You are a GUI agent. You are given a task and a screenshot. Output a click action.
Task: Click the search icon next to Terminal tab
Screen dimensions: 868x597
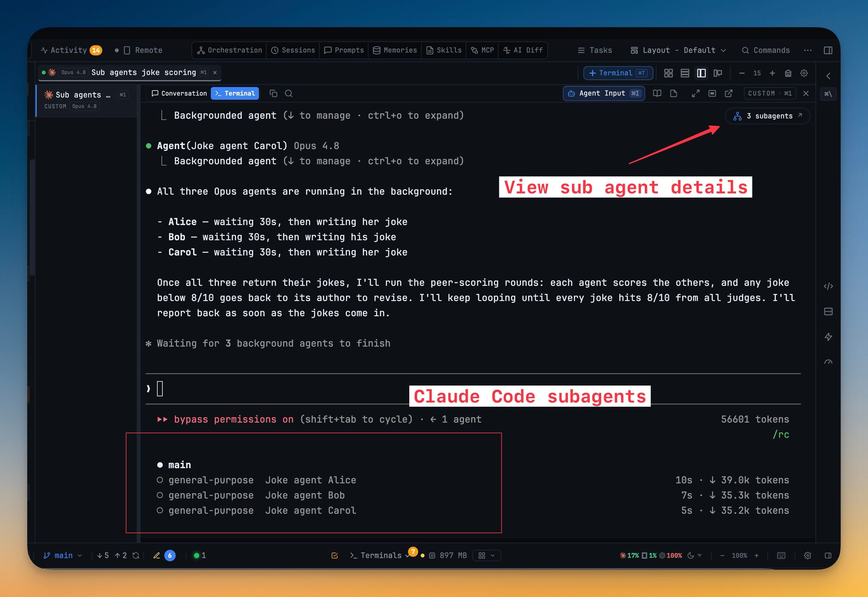[x=289, y=93]
